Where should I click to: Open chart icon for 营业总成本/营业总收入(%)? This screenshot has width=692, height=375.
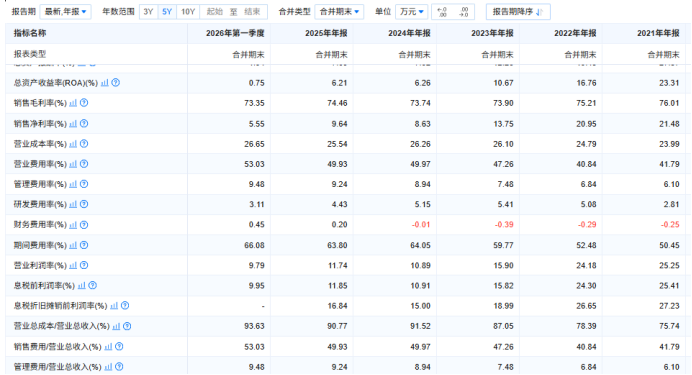[x=116, y=326]
